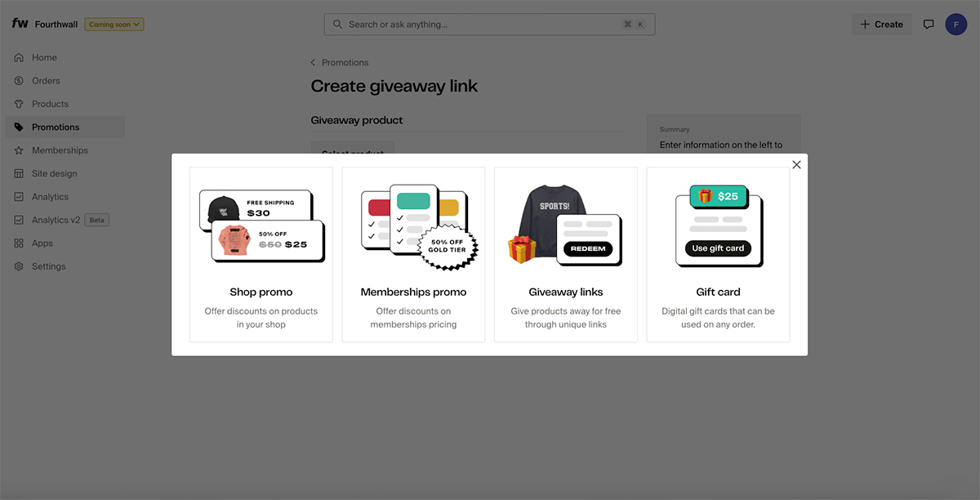Open Analytics v2 in the sidebar
Viewport: 980px width, 500px height.
coord(56,220)
